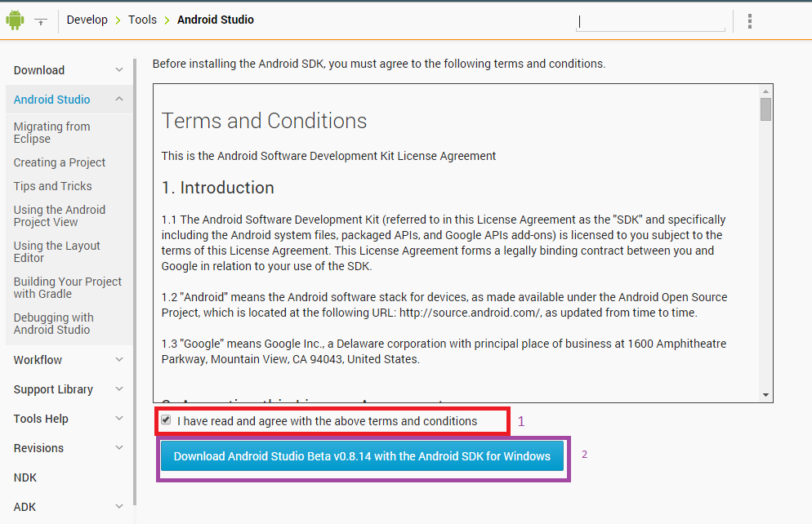Click the Android robot logo
The height and width of the screenshot is (524, 812).
coord(15,20)
